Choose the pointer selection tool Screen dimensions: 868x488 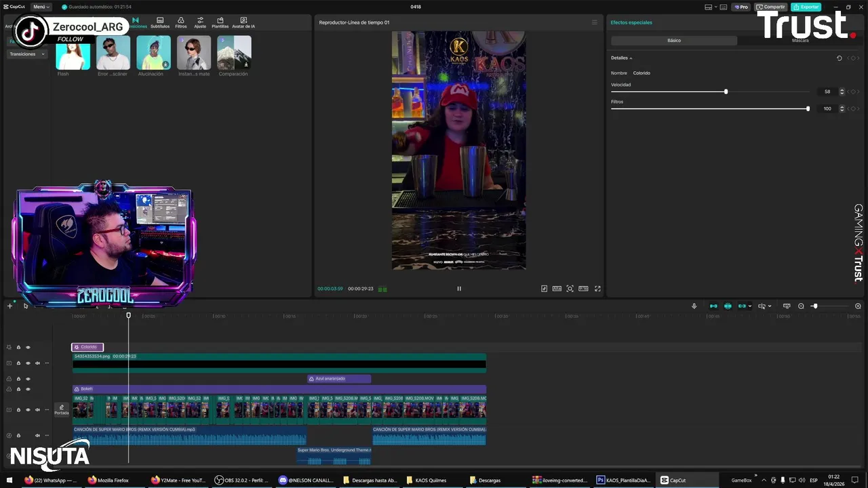26,306
